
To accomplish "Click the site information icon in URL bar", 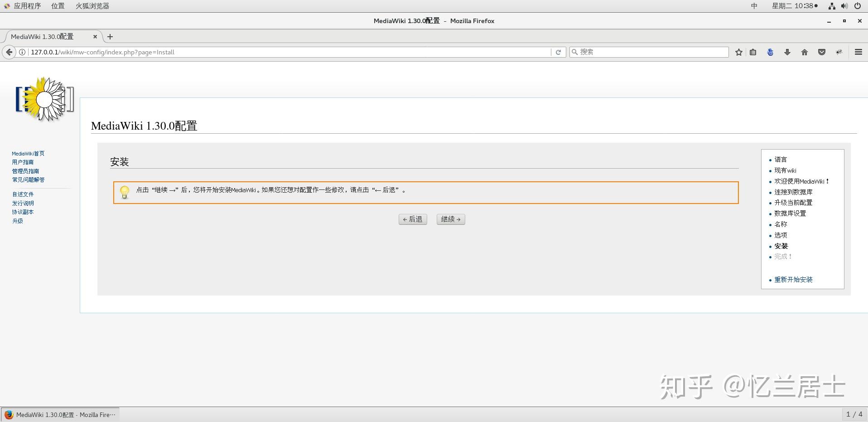I will [22, 52].
